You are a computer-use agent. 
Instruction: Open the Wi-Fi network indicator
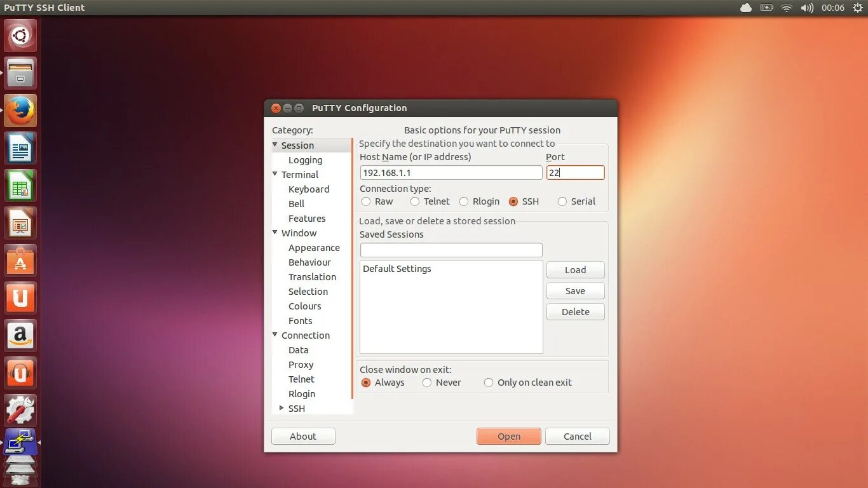pyautogui.click(x=787, y=8)
